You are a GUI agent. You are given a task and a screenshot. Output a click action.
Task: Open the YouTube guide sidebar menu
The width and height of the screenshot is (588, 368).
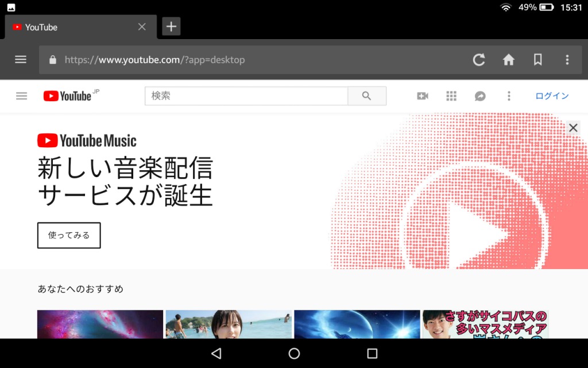coord(22,96)
